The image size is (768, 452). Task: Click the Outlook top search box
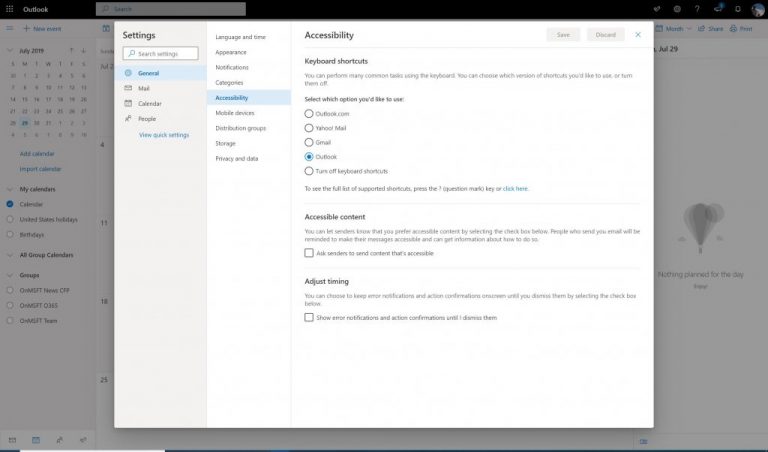tap(171, 9)
